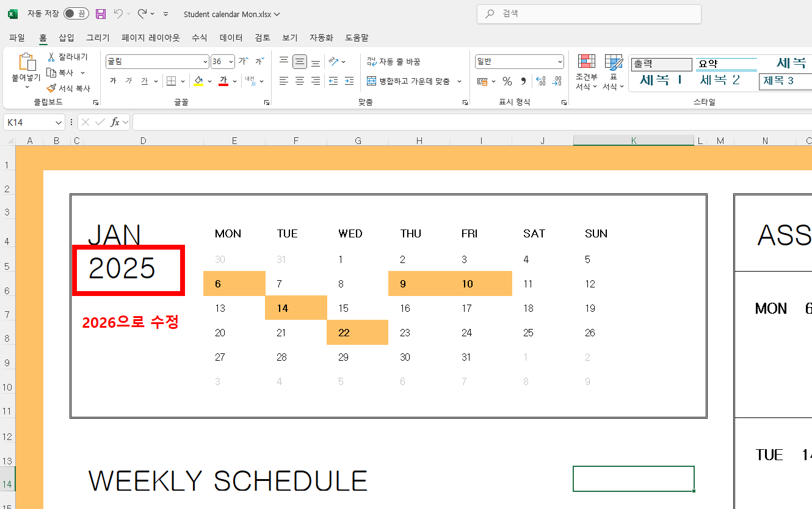Pick the yellow fill color swatch

[x=198, y=84]
